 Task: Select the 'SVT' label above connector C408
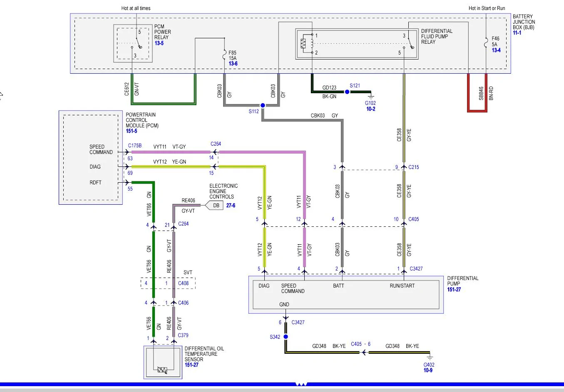pos(188,273)
